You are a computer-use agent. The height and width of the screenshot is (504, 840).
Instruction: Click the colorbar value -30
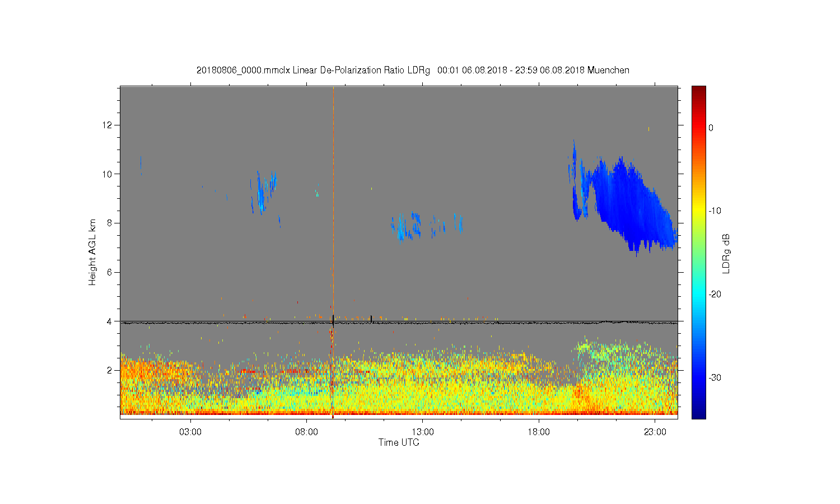click(x=715, y=377)
